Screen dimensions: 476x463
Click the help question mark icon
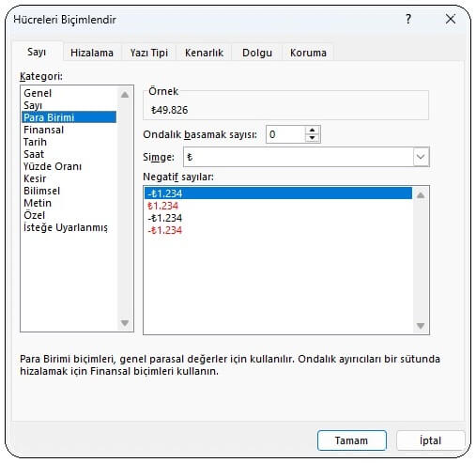pos(408,19)
